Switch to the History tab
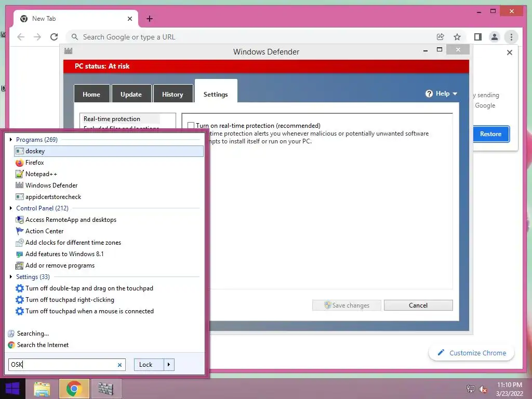Screen dimensions: 532x399 (172, 95)
